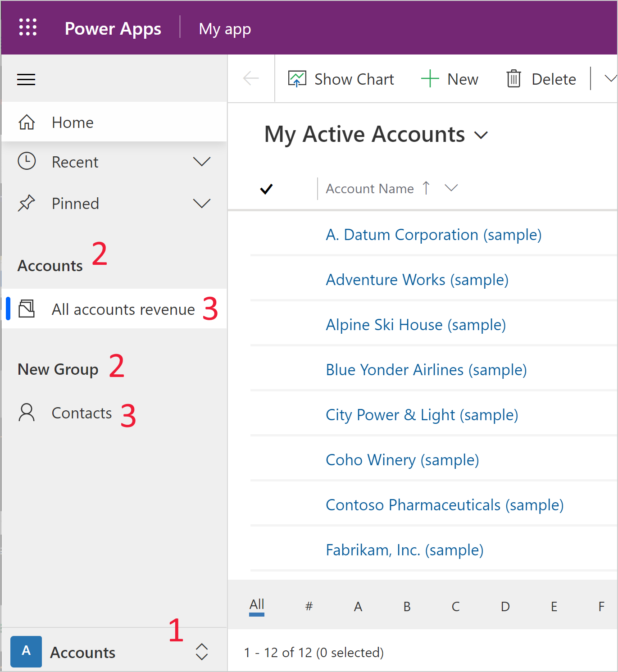Screen dimensions: 618x672
Task: Open the My Active Accounts view dropdown
Action: coord(482,135)
